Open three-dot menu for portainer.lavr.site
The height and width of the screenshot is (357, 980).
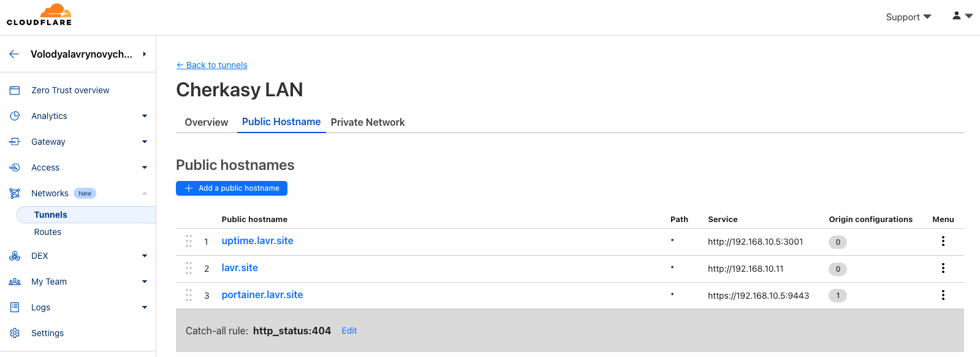pos(943,295)
